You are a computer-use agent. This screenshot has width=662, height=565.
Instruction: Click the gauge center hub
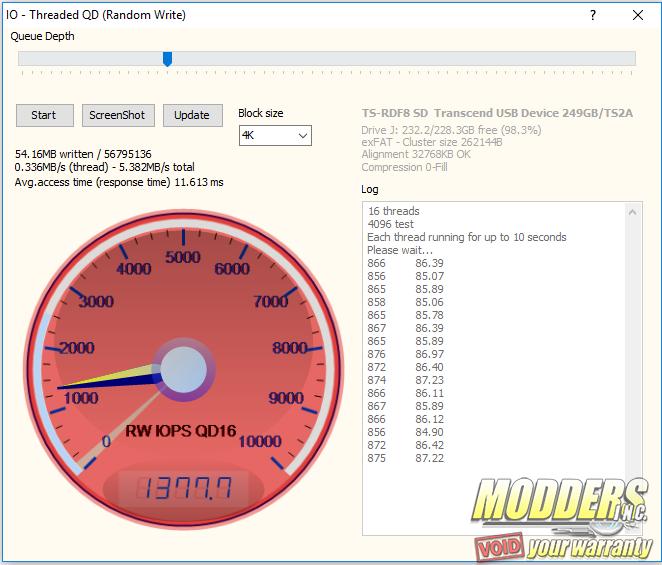point(184,370)
